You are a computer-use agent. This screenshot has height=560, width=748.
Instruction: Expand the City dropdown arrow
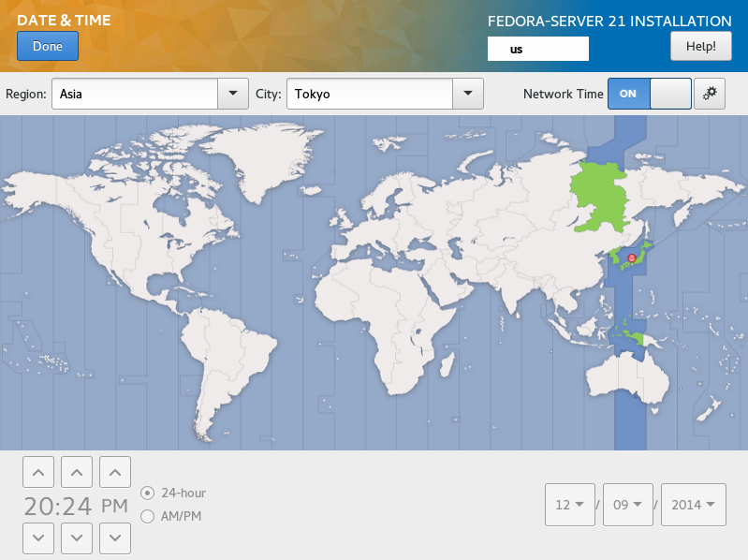(x=468, y=94)
